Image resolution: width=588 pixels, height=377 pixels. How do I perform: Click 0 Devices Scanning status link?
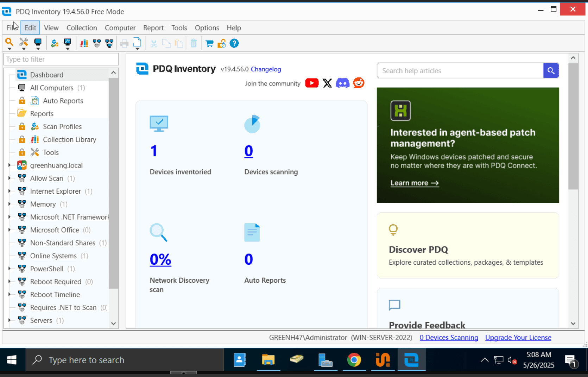(x=449, y=338)
